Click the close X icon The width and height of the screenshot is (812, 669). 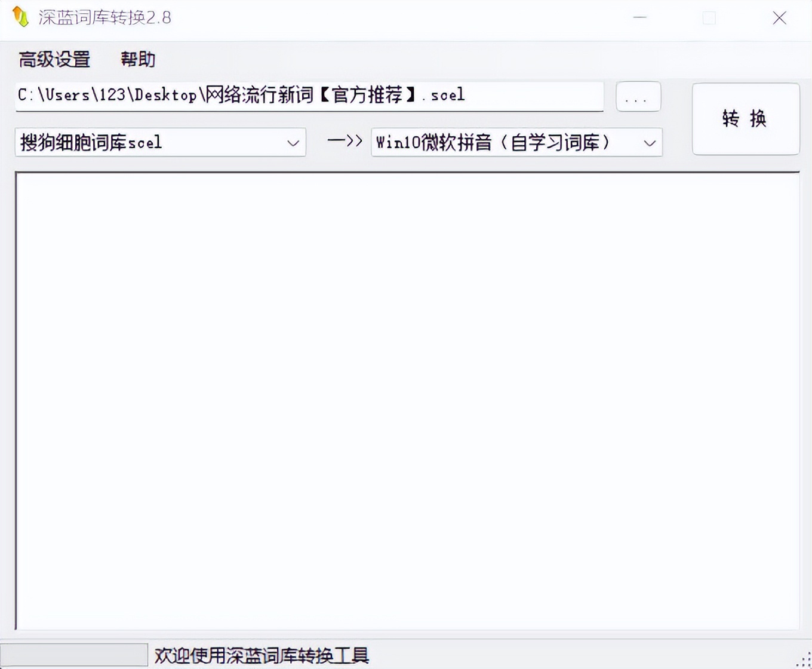[x=780, y=18]
